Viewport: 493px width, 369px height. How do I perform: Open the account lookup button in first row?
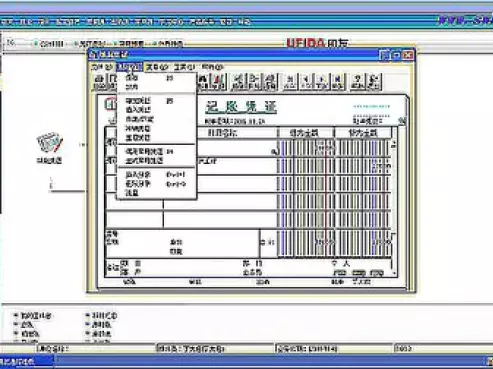274,152
